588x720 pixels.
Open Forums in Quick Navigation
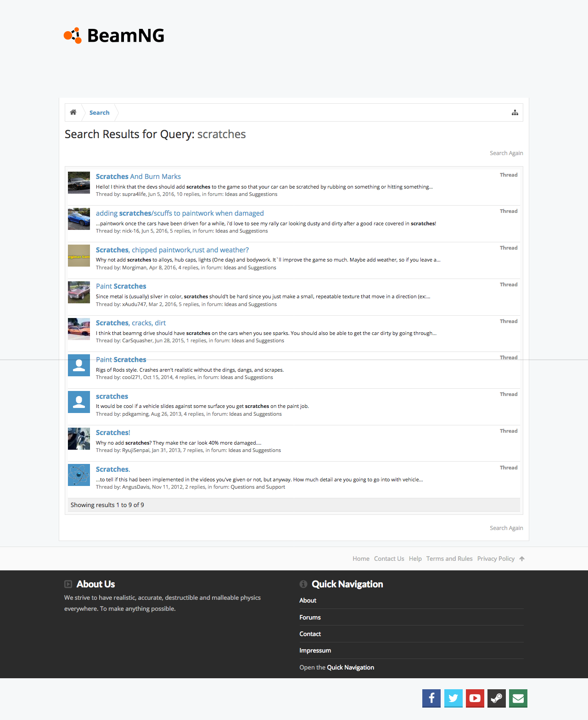310,617
